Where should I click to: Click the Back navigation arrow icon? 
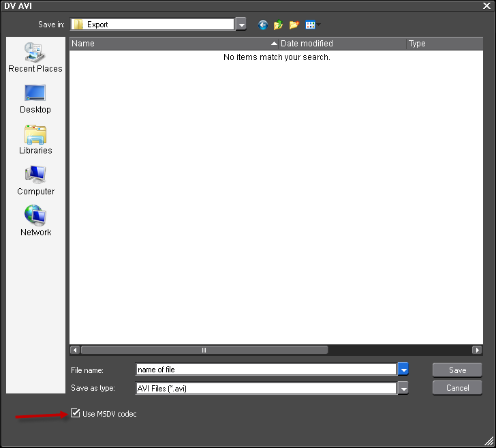(x=263, y=25)
